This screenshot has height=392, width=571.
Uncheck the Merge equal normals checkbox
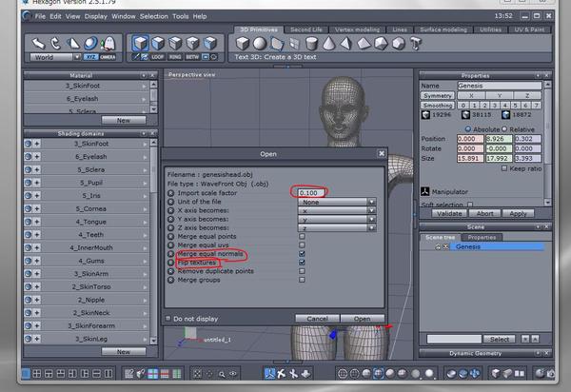302,254
